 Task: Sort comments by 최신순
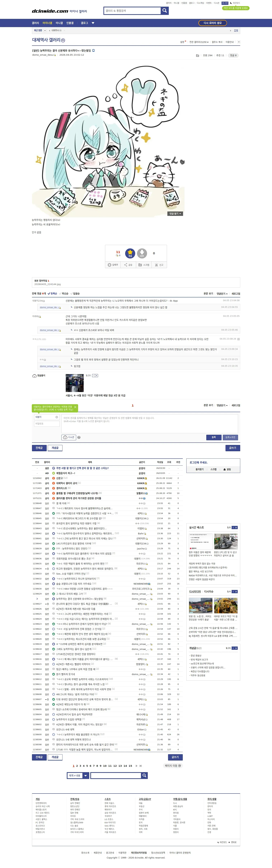pos(64,293)
